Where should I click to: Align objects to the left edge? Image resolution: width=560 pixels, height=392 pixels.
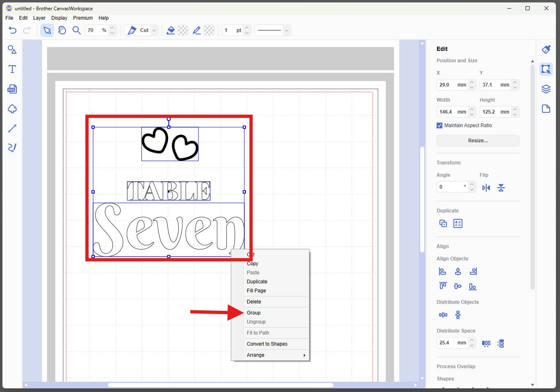click(x=443, y=271)
